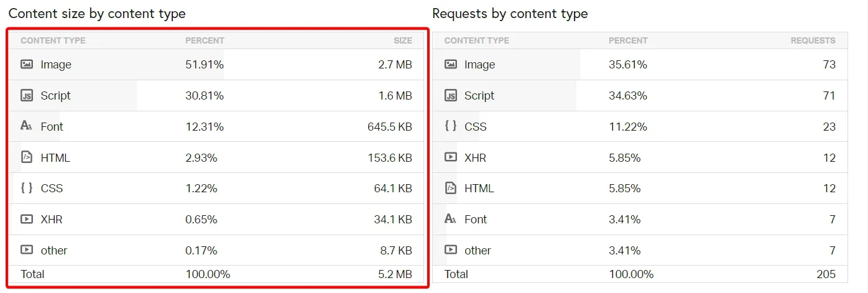868x293 pixels.
Task: Click the Font icon in requests table
Action: tap(451, 219)
